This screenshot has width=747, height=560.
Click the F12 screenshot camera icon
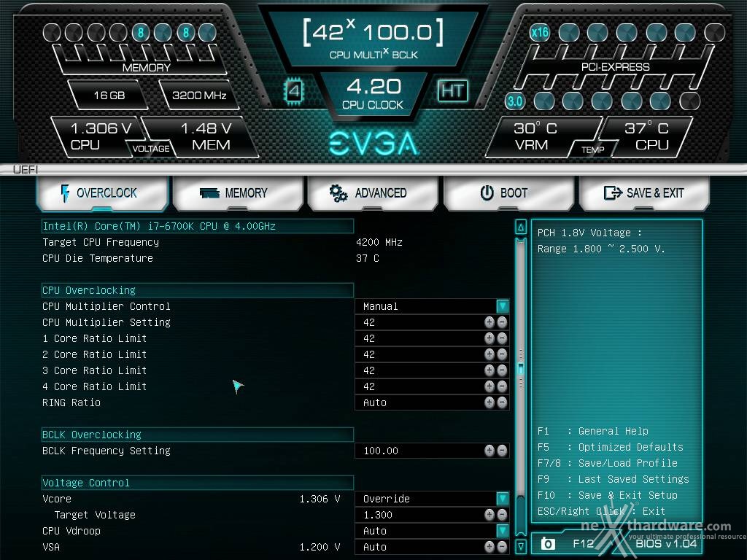548,543
